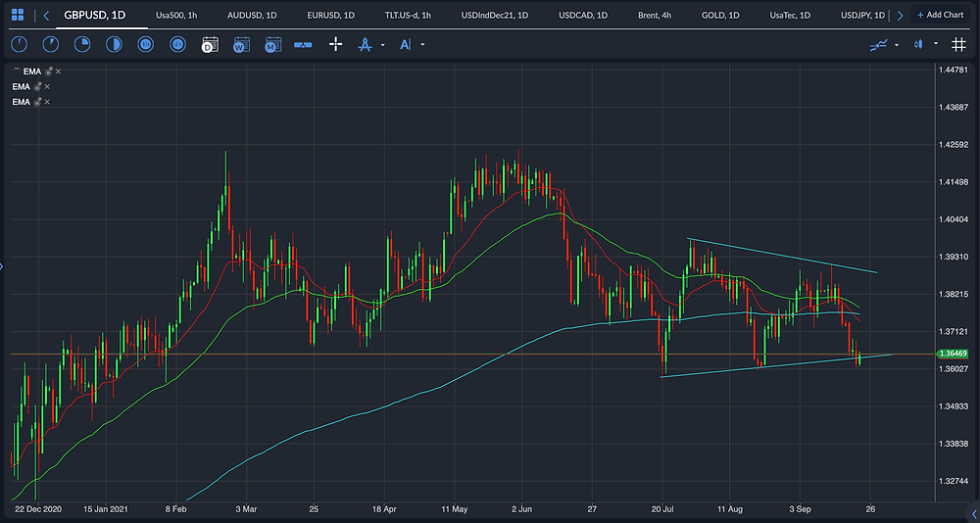
Task: Expand the text tool dropdown arrow
Action: point(423,44)
